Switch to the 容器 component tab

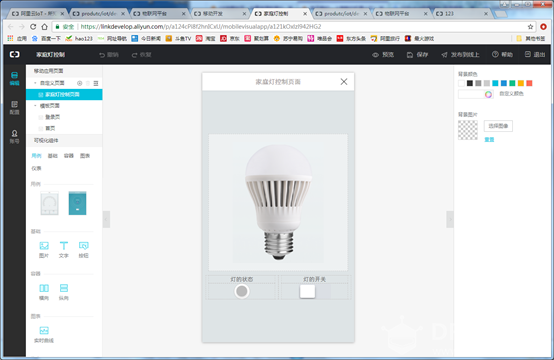[x=69, y=155]
